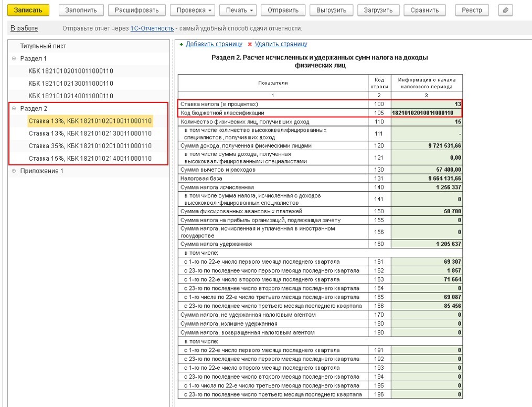Click the income amount field 9 721 531,66

(427, 146)
